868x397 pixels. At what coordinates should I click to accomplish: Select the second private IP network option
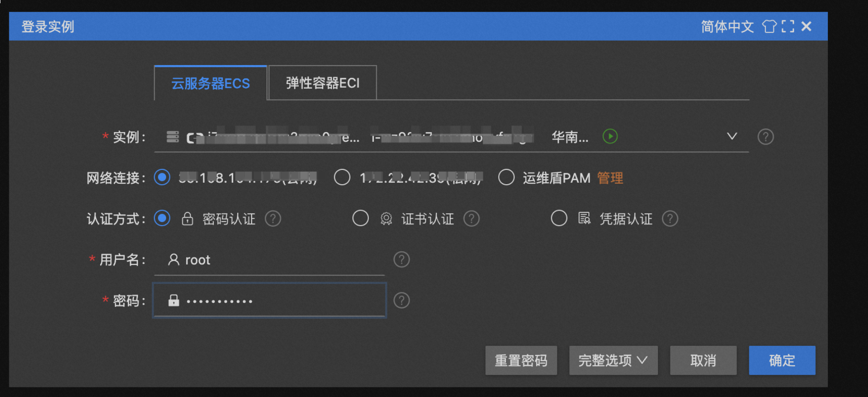(x=342, y=177)
